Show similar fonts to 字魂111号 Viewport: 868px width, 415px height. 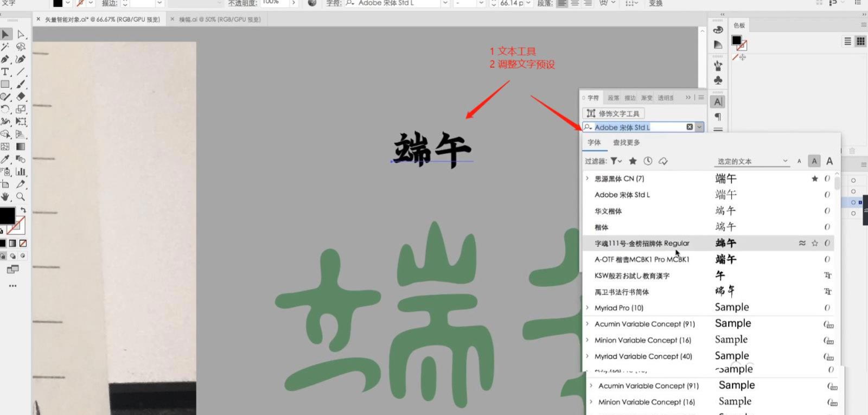[802, 243]
